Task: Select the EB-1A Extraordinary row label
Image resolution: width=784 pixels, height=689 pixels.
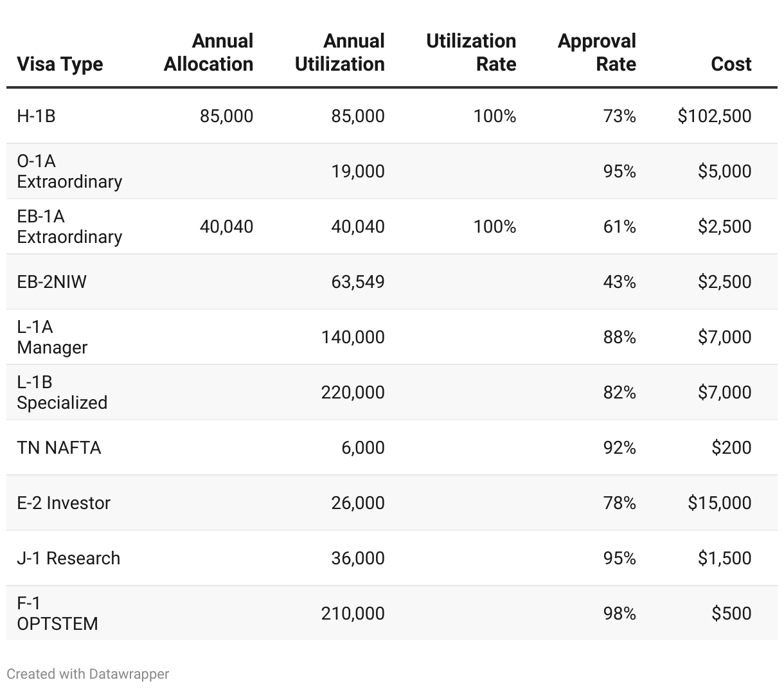Action: [69, 226]
